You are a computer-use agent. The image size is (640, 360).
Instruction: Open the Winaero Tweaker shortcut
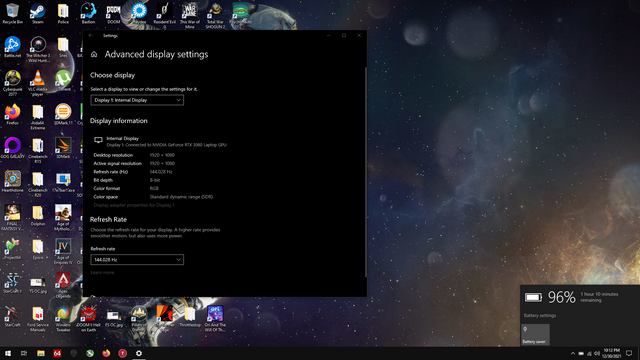(63, 319)
